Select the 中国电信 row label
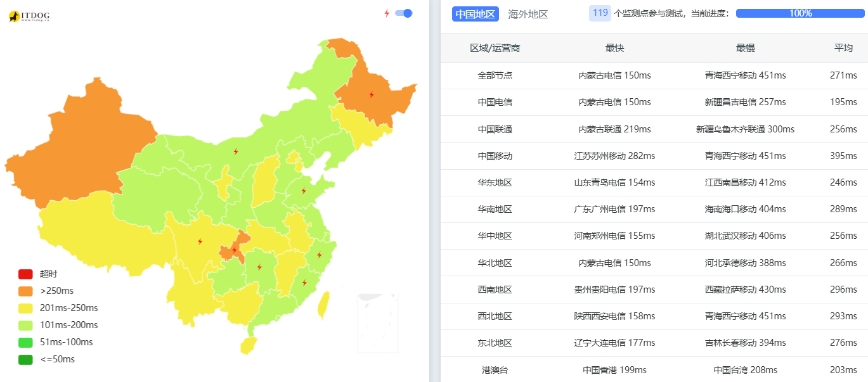 495,102
